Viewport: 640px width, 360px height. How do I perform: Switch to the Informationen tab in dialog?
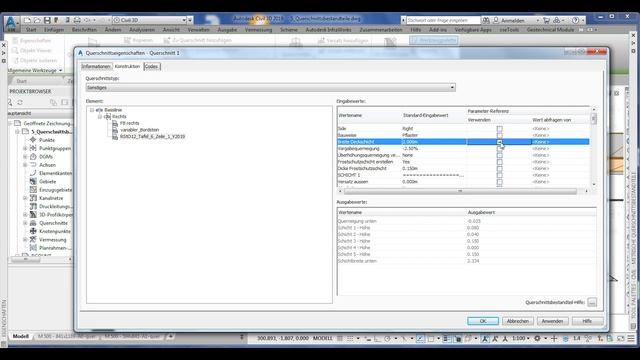point(96,67)
